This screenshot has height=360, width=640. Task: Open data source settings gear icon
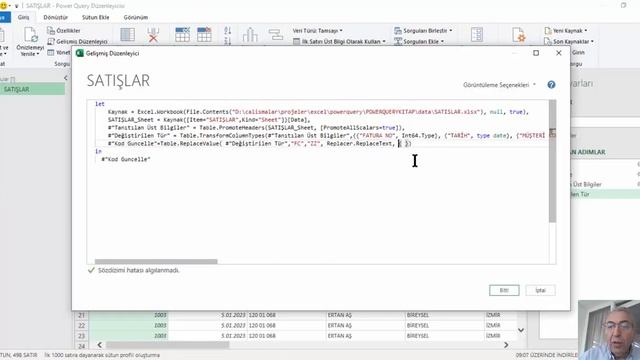(x=519, y=35)
